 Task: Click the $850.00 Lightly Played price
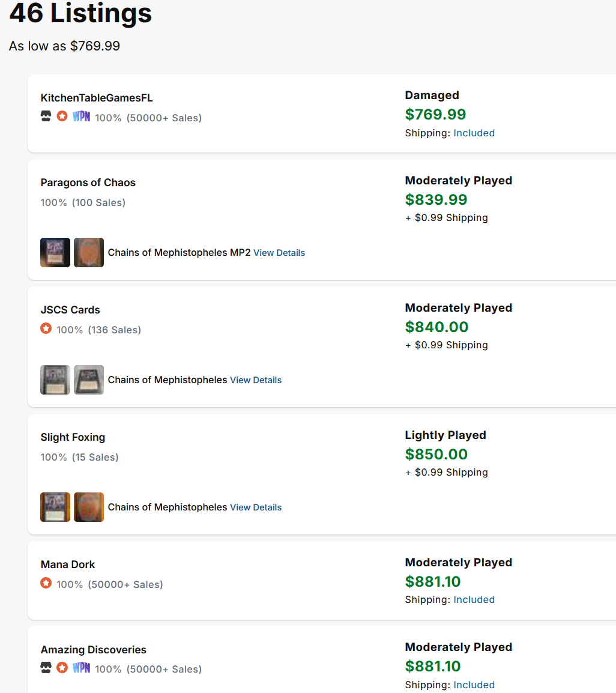pyautogui.click(x=436, y=454)
